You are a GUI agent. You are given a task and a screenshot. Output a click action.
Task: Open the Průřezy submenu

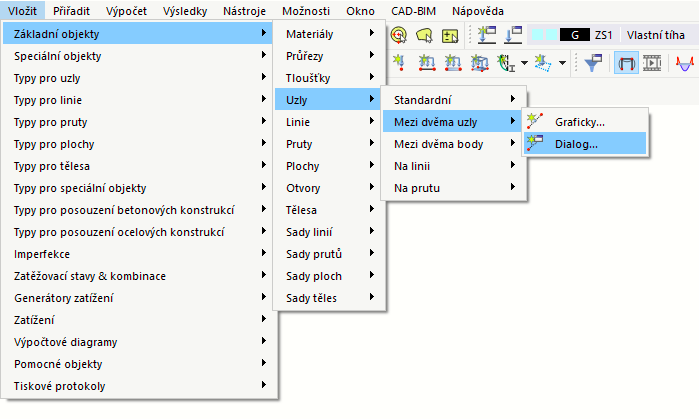pyautogui.click(x=329, y=56)
